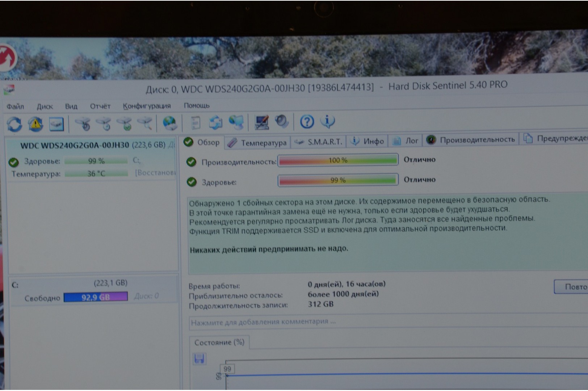Switch to the Инфо tab
Screen dimensions: 588x391
click(x=367, y=141)
